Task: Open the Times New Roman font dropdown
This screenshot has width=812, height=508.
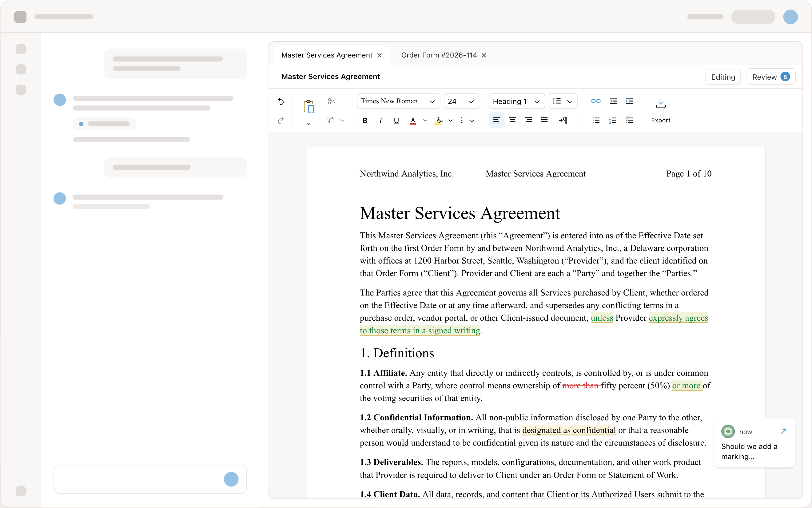Action: point(398,101)
